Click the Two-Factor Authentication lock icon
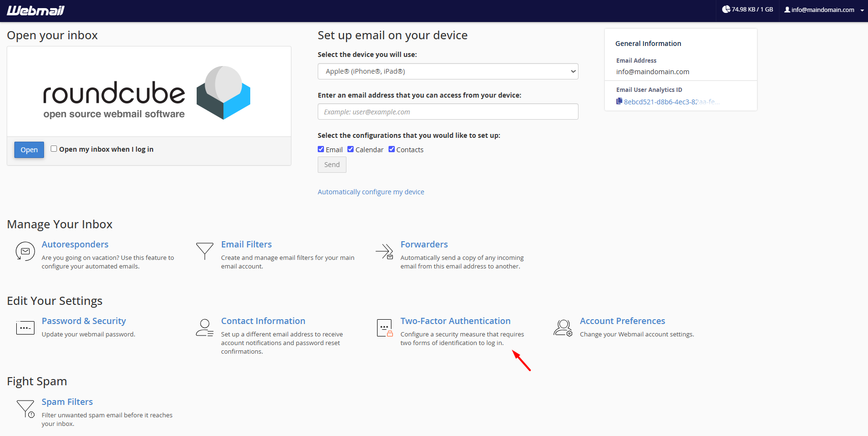 pos(385,328)
